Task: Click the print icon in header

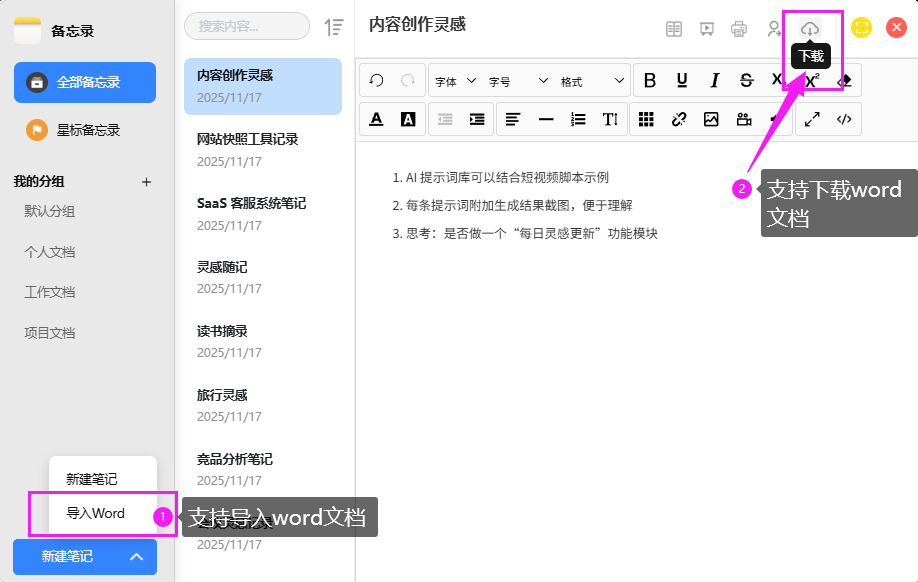Action: [739, 29]
